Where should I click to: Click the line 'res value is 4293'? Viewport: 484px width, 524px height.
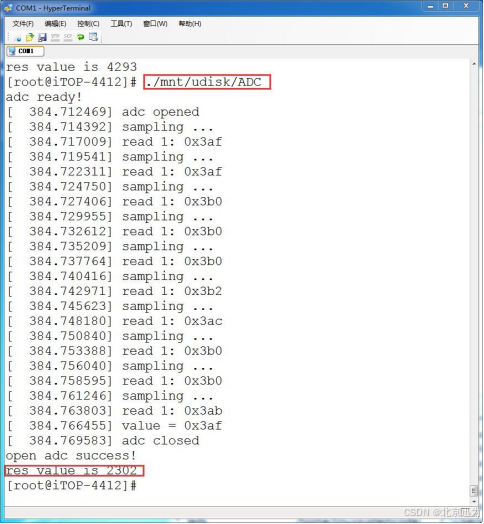(x=72, y=67)
